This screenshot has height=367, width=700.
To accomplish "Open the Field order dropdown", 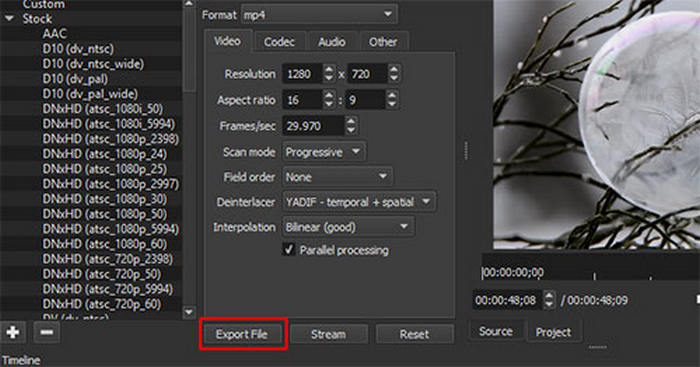I will [x=337, y=177].
